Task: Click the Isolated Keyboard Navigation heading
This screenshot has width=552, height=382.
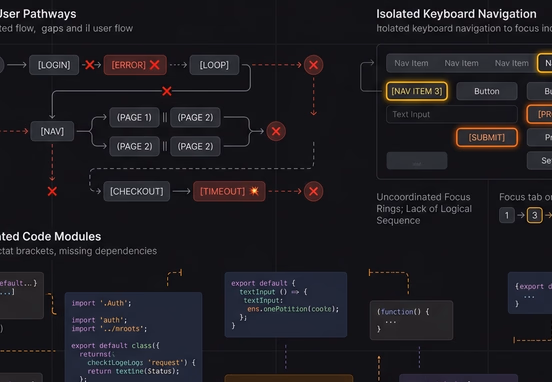Action: point(456,14)
